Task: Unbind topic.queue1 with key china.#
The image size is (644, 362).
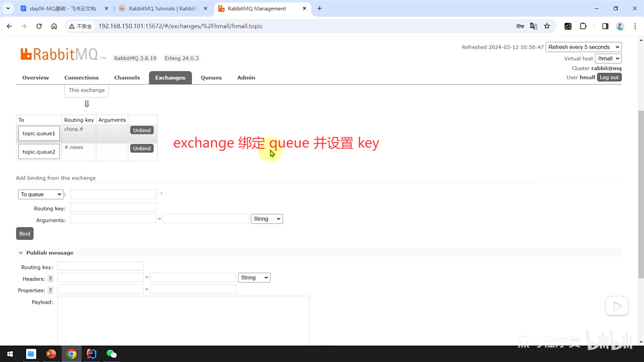Action: pyautogui.click(x=142, y=130)
